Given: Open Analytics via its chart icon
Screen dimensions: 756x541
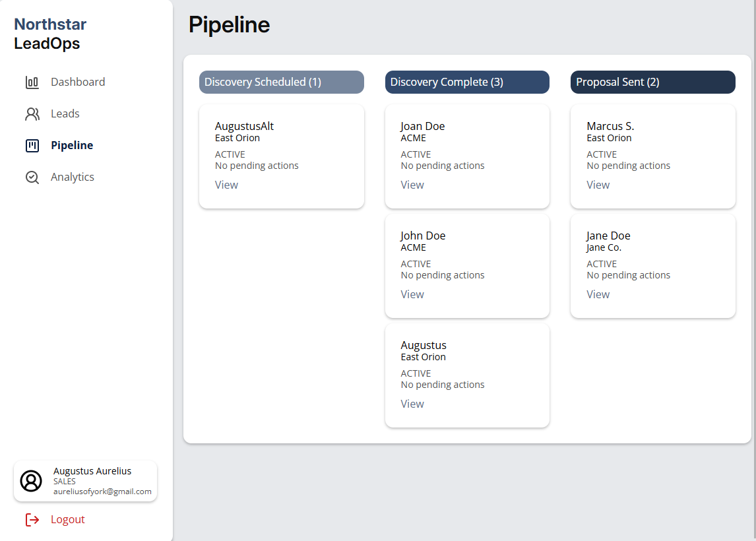Looking at the screenshot, I should point(32,177).
